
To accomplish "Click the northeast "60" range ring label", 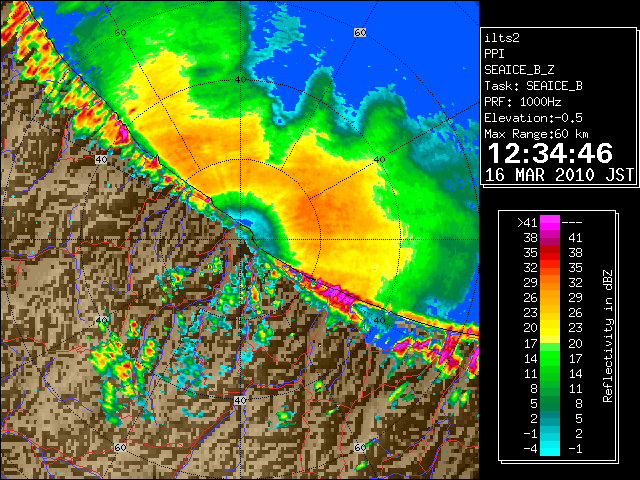I will pos(360,32).
